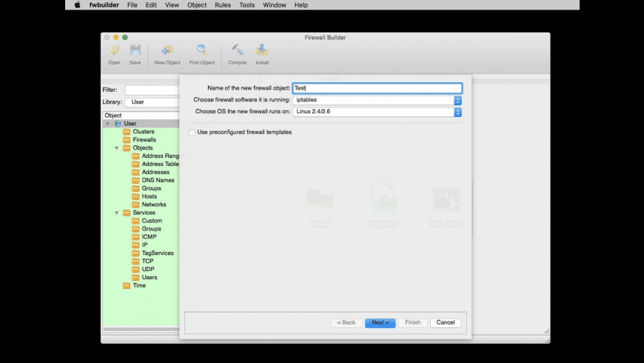Select the Users tree item text
The height and width of the screenshot is (363, 644).
[150, 278]
